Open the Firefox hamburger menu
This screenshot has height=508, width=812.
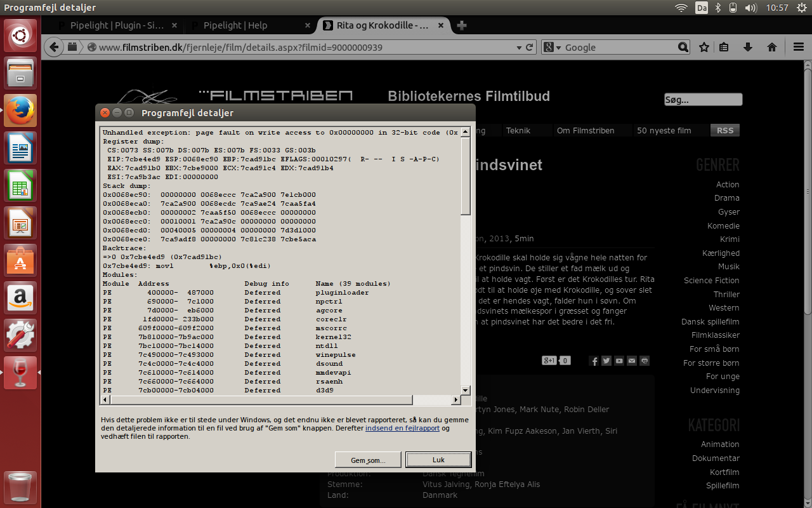(x=799, y=47)
